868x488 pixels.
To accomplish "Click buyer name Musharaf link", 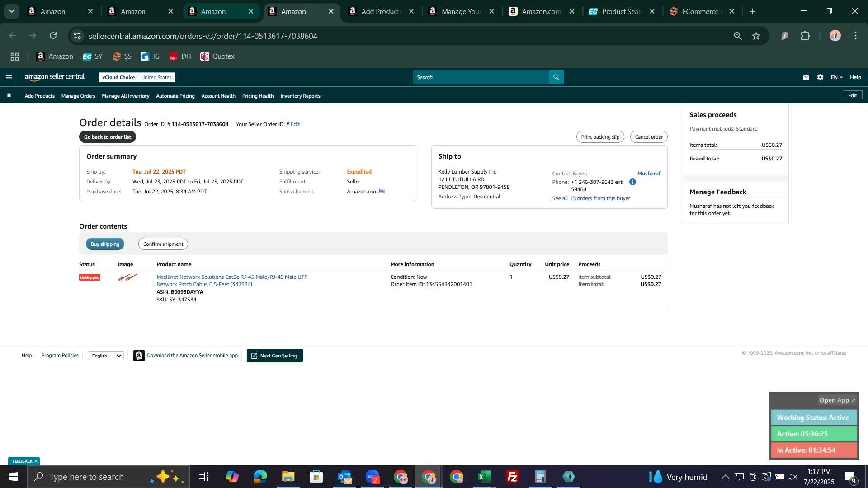I will pyautogui.click(x=649, y=174).
